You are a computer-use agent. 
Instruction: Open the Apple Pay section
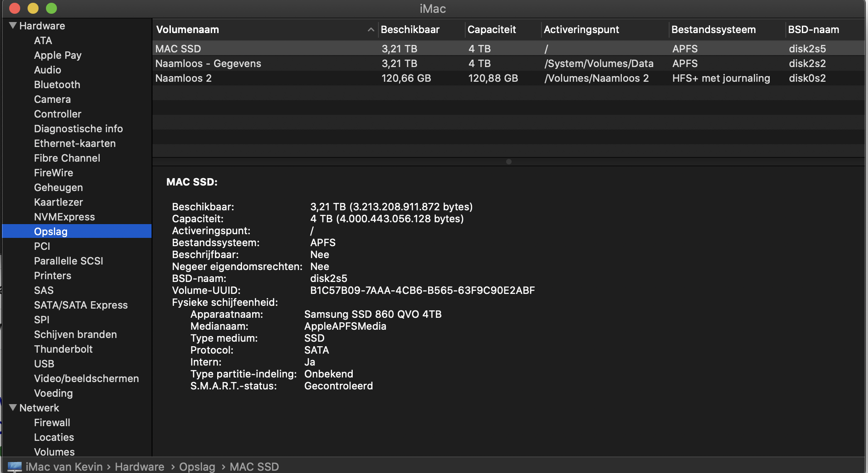click(x=58, y=55)
